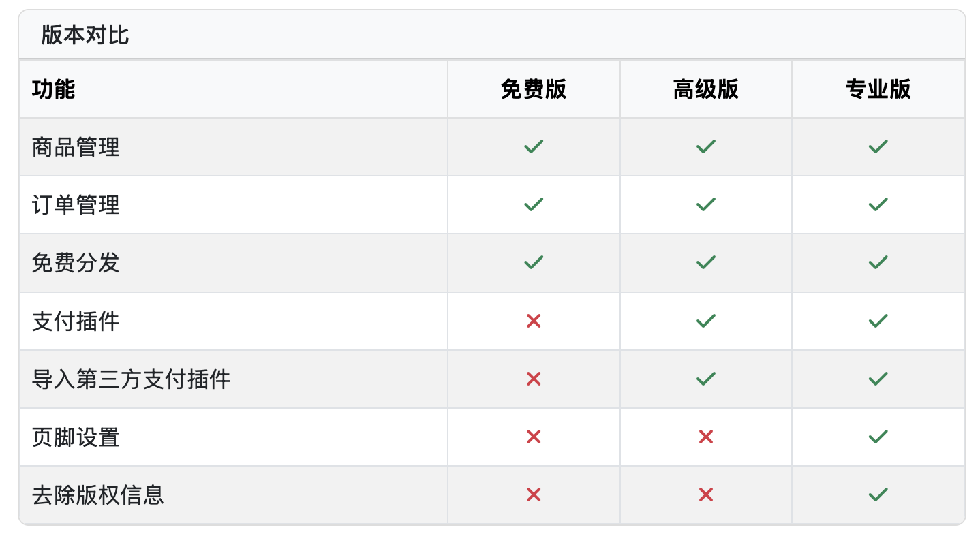980x534 pixels.
Task: Click the 专业版 checkmark for 免费分发
Action: (878, 262)
